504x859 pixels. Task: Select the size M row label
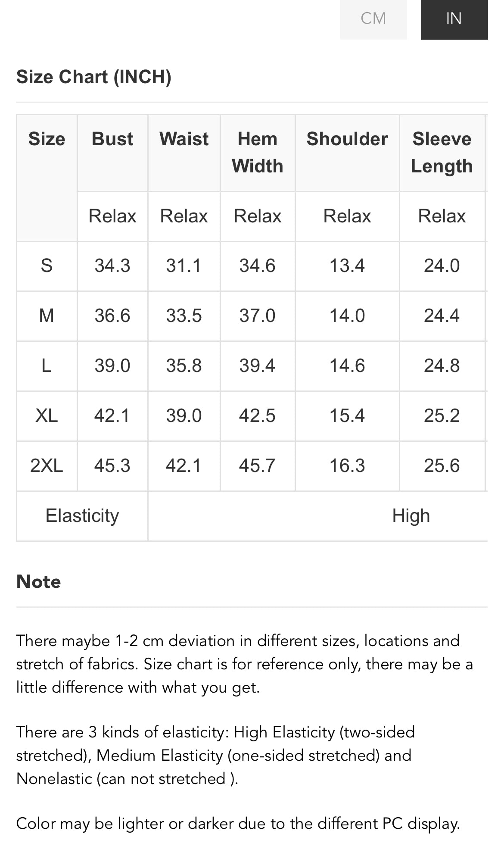47,316
